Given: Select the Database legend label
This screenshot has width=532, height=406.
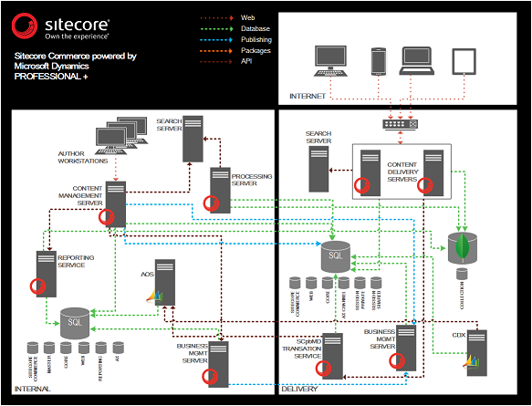Looking at the screenshot, I should [x=256, y=29].
